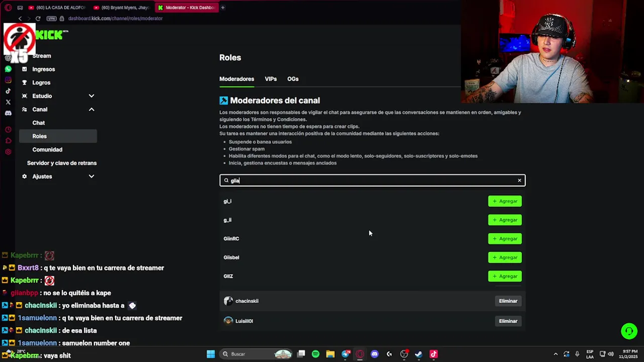Open the green support chat bubble
The image size is (644, 362).
tap(629, 331)
